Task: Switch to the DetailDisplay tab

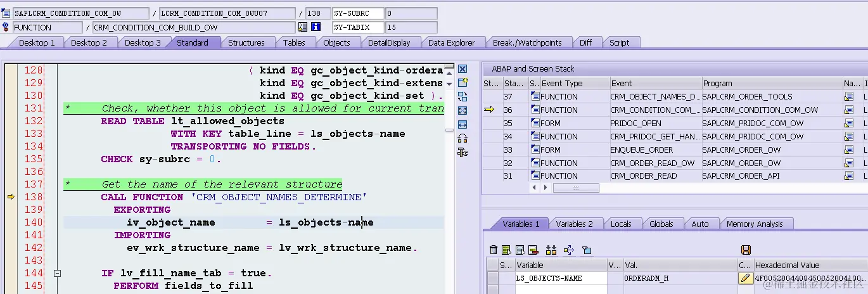Action: click(389, 42)
